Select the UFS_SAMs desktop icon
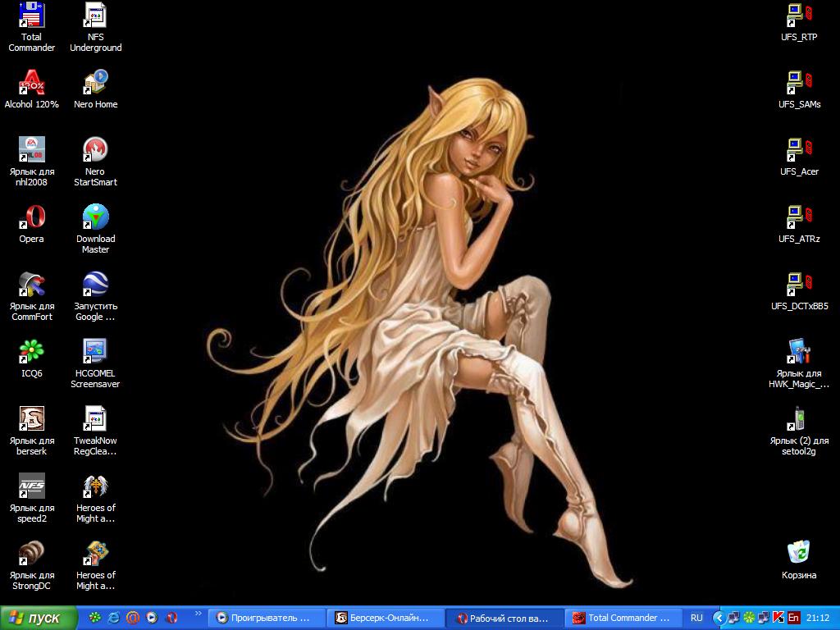 [799, 89]
